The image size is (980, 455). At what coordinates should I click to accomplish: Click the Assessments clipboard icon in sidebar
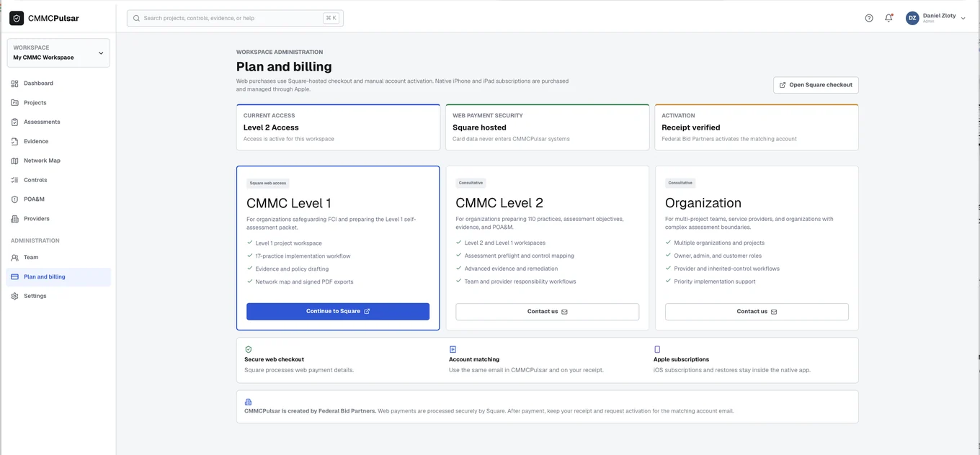click(x=15, y=122)
